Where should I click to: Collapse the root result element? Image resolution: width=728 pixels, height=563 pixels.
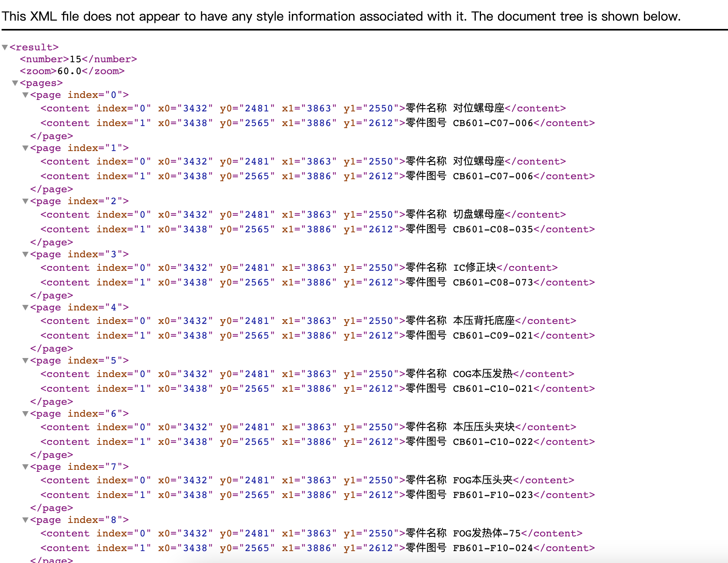tap(5, 48)
